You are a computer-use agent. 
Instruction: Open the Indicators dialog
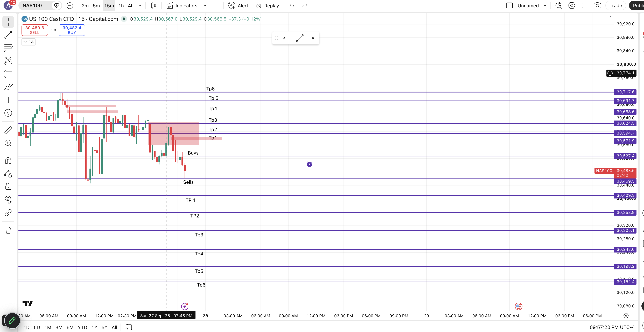(182, 5)
